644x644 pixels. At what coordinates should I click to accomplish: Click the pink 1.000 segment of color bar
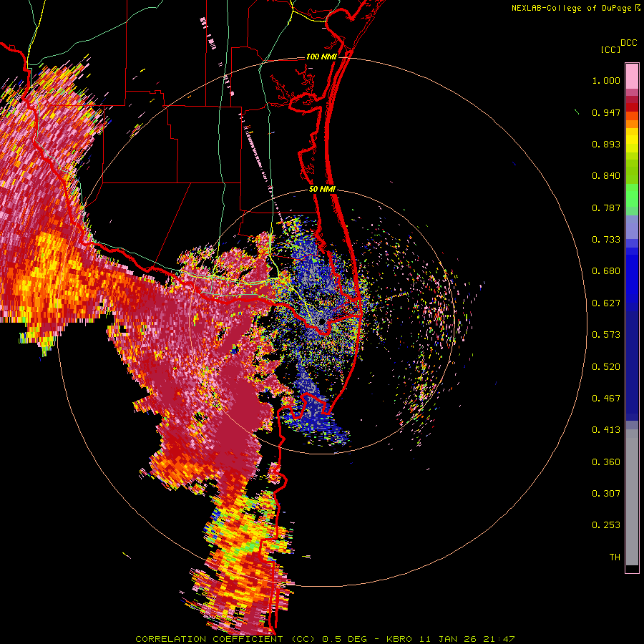point(632,77)
